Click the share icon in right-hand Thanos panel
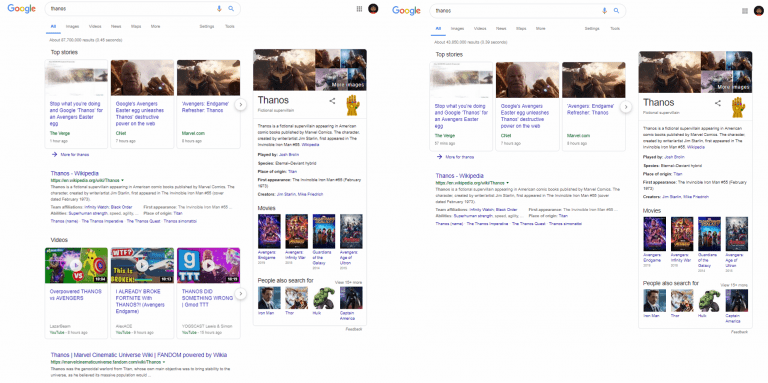The image size is (768, 383). (x=718, y=103)
